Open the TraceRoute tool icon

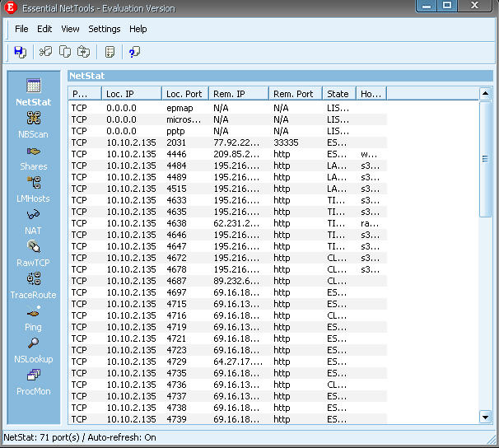coord(34,278)
